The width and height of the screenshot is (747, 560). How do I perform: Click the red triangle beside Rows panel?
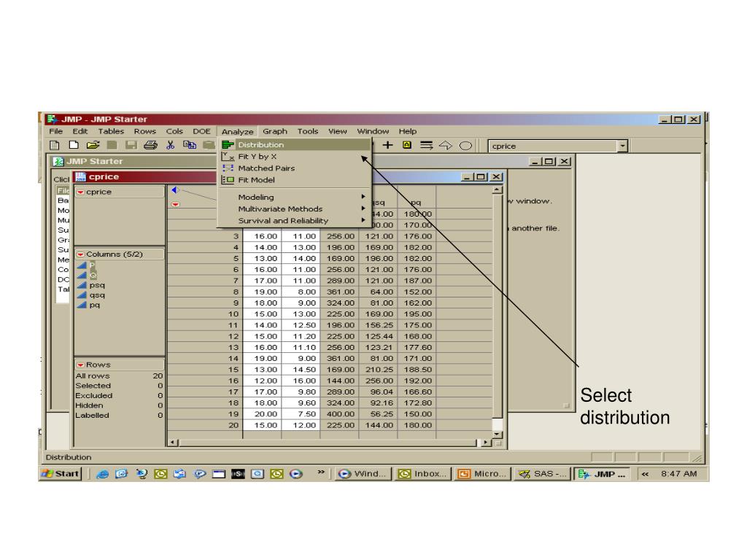click(80, 365)
